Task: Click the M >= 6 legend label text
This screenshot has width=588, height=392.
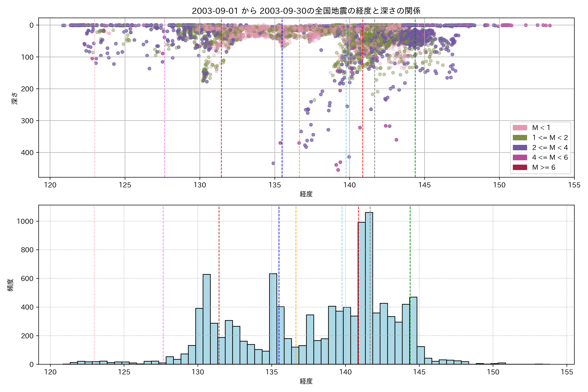Action: click(544, 168)
